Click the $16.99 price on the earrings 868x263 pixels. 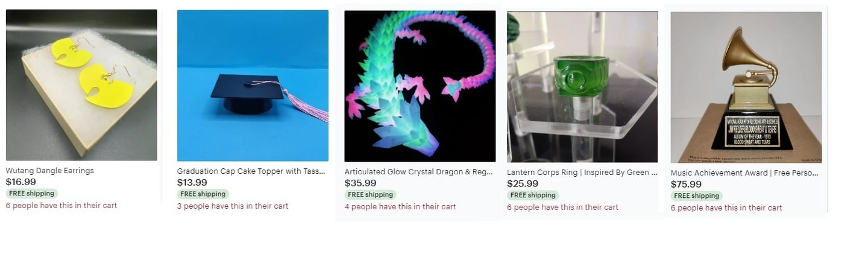click(21, 182)
